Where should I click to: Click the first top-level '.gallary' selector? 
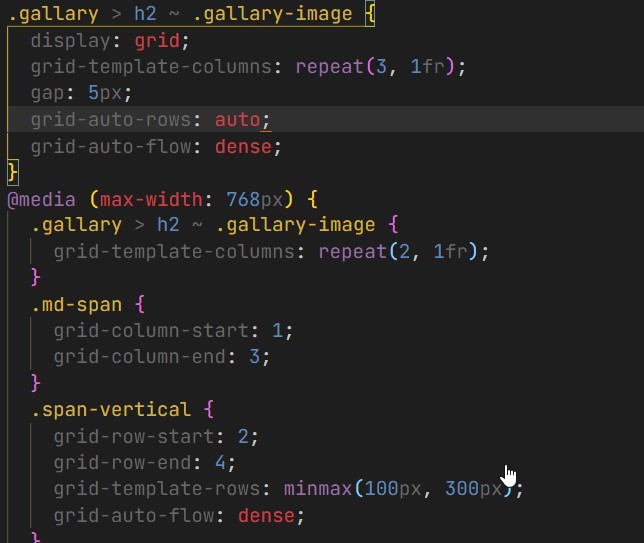(53, 14)
